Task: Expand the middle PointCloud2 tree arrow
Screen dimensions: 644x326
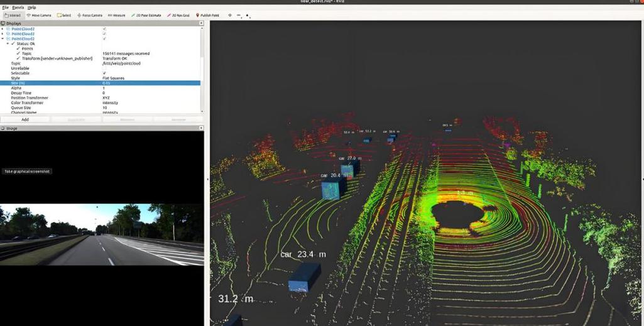Action: (x=3, y=34)
